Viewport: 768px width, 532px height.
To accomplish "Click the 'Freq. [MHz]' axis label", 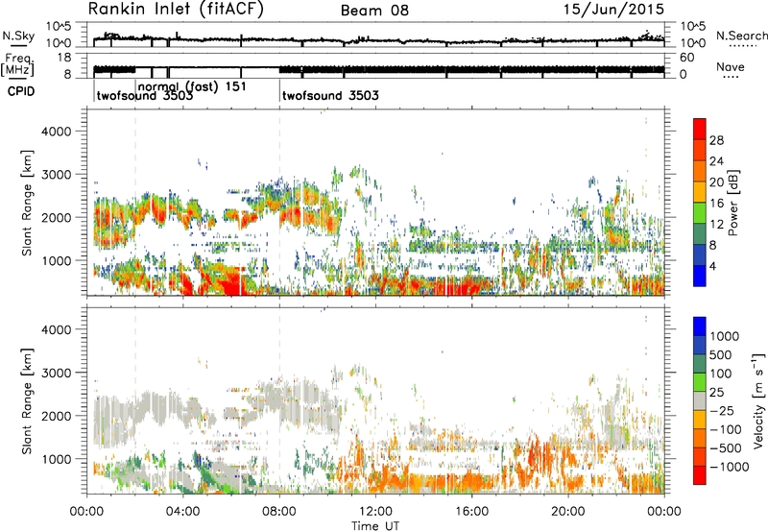I will (17, 65).
